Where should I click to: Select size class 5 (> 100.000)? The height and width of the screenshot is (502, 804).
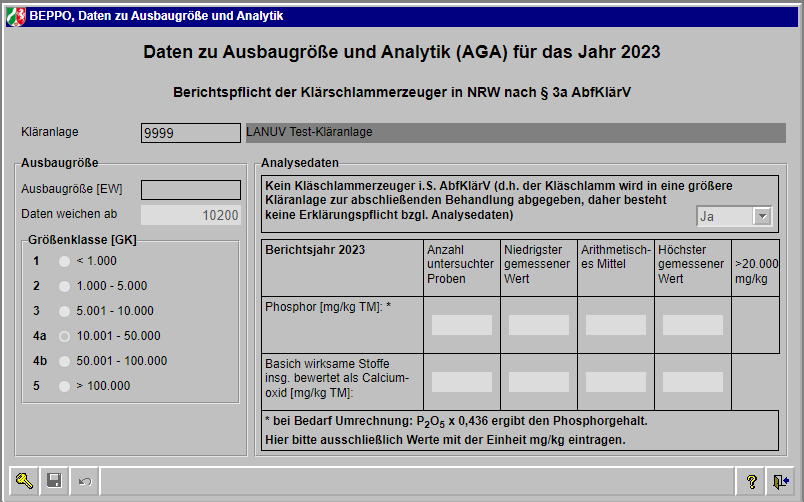pyautogui.click(x=65, y=386)
